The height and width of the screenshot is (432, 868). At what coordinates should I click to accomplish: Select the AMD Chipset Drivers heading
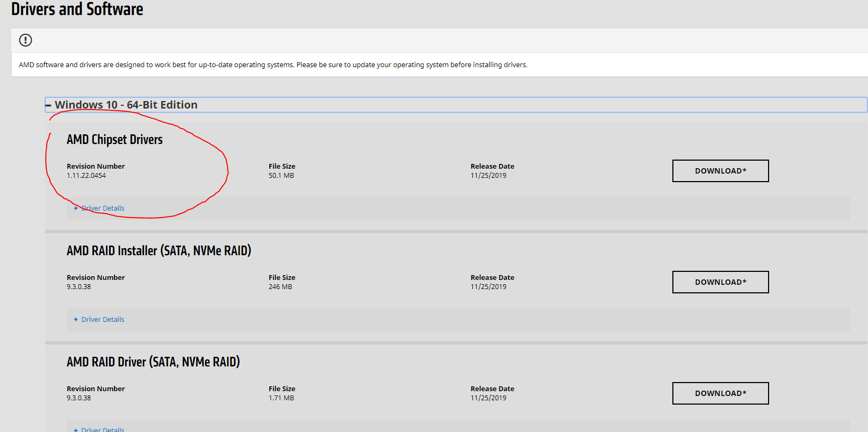[x=114, y=140]
